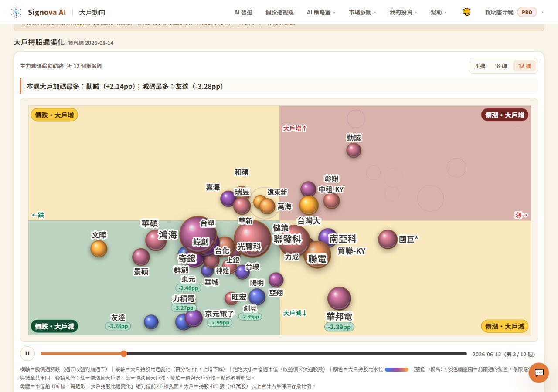Screen dimensions: 558x392
Task: Click the 大戶持股週變化 section heading
Action: (39, 42)
